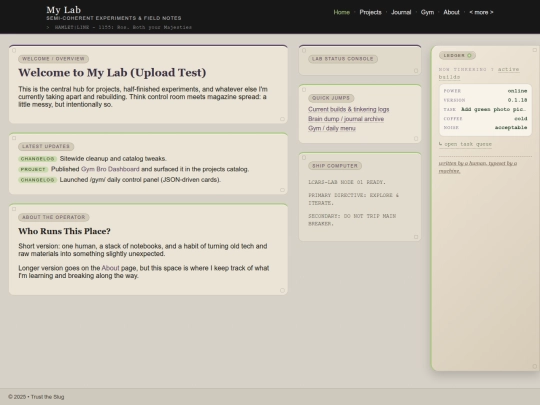The width and height of the screenshot is (540, 405).
Task: Open the Journal nav link
Action: point(401,12)
